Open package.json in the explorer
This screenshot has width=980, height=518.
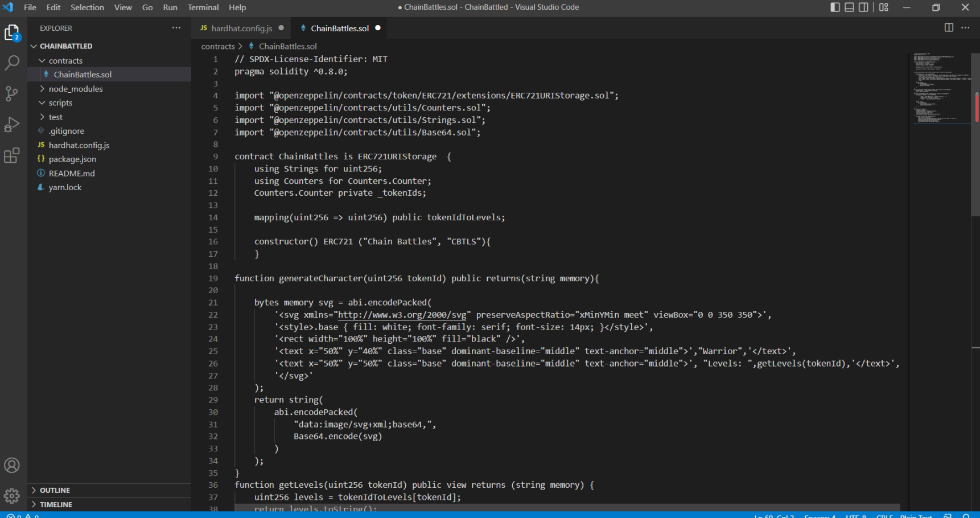(x=72, y=159)
